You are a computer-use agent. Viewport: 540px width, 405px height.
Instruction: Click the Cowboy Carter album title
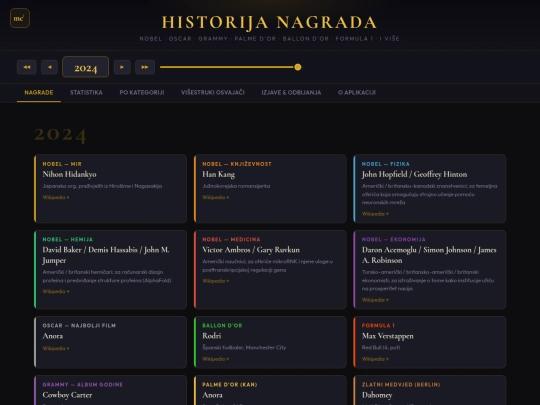tap(67, 395)
